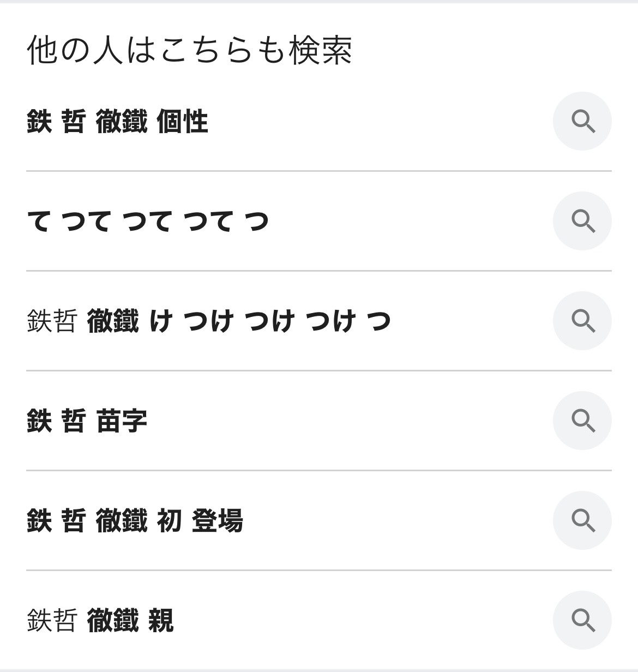Open the 鉄 哲 徹鐵 個性 suggestion
The image size is (638, 672).
(x=117, y=121)
